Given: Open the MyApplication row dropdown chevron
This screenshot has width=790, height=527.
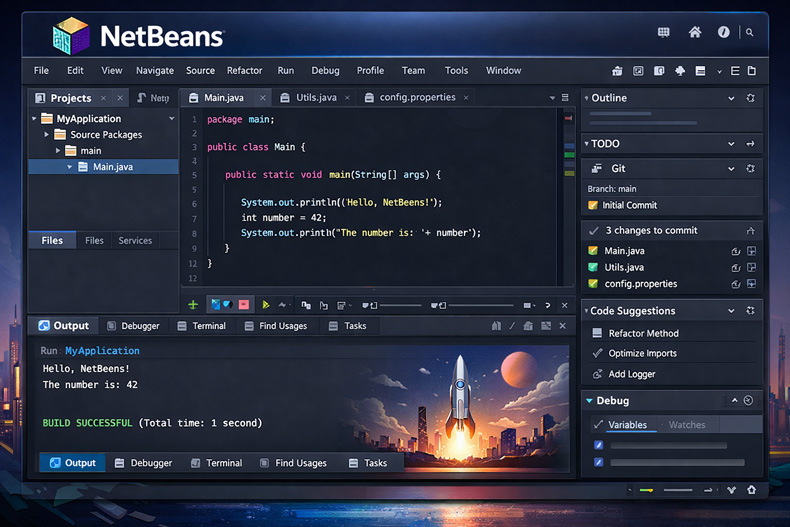Looking at the screenshot, I should point(172,119).
